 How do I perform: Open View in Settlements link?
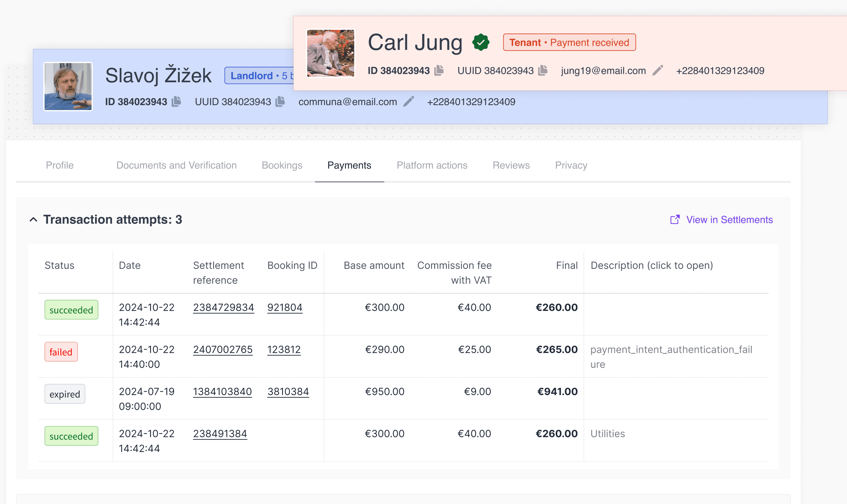pos(729,220)
